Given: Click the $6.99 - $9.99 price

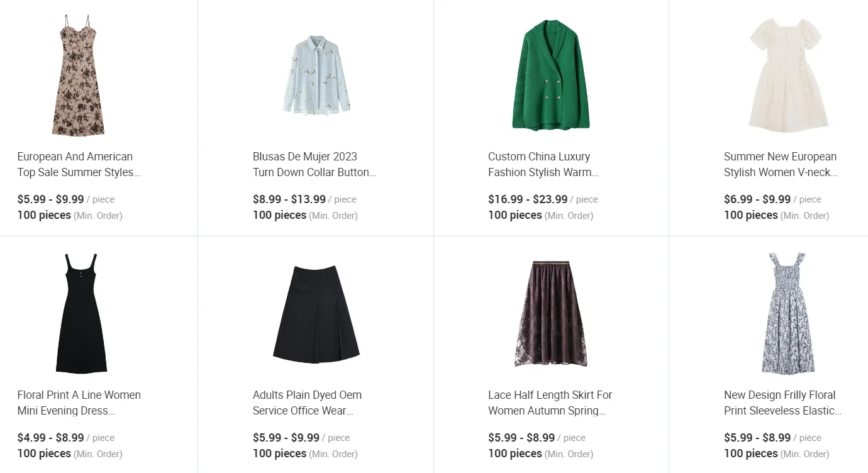Looking at the screenshot, I should point(757,199).
